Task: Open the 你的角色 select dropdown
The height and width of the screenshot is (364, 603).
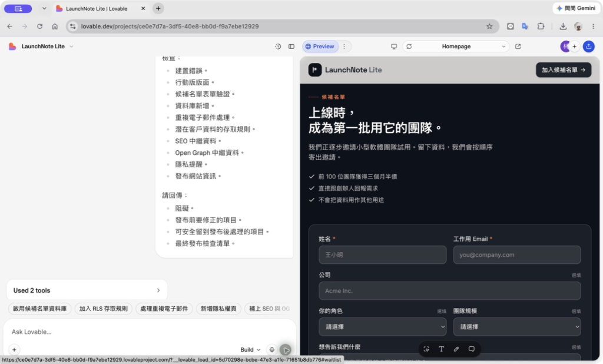Action: 382,327
